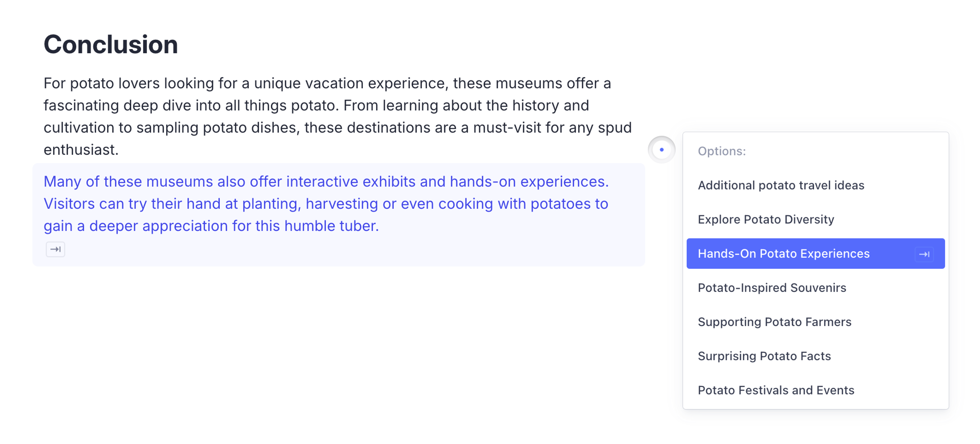Select 'Potato Festivals and Events' option
This screenshot has width=980, height=444.
[x=776, y=390]
